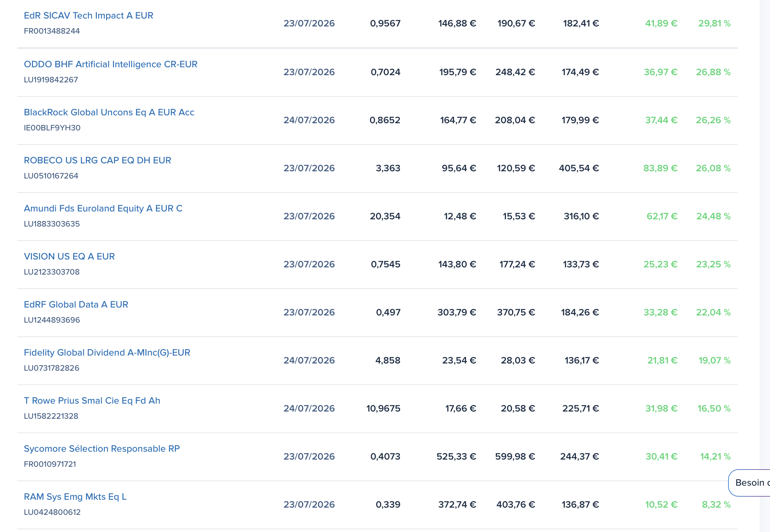
Task: Click the 26,88 % performance value
Action: [x=713, y=72]
